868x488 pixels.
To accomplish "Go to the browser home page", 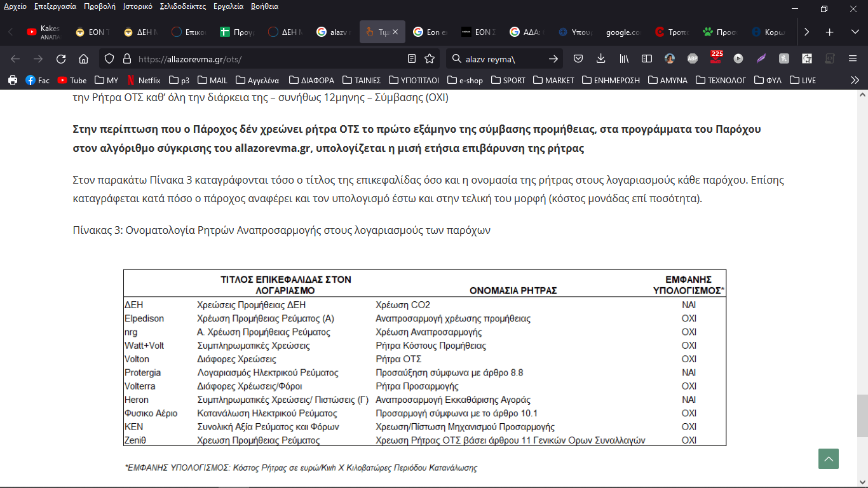I will 83,58.
